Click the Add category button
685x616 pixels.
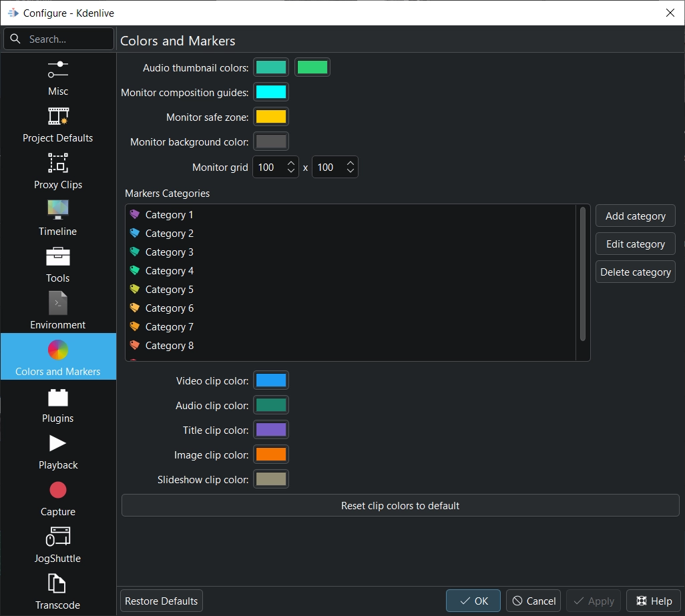point(635,216)
